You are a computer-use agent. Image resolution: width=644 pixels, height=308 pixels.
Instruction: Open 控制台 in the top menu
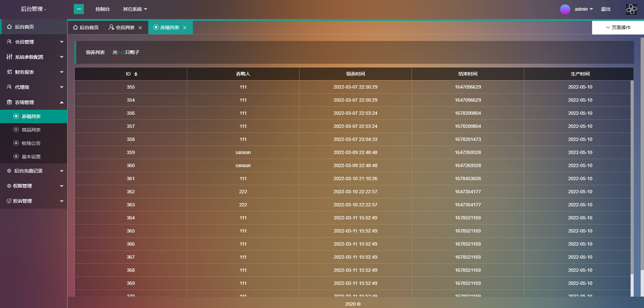[x=103, y=9]
